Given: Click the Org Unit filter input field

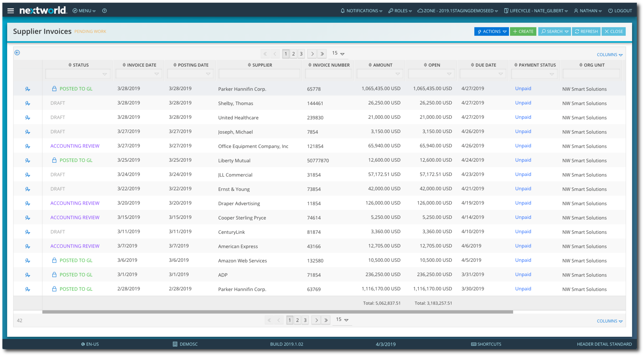Looking at the screenshot, I should coord(591,74).
